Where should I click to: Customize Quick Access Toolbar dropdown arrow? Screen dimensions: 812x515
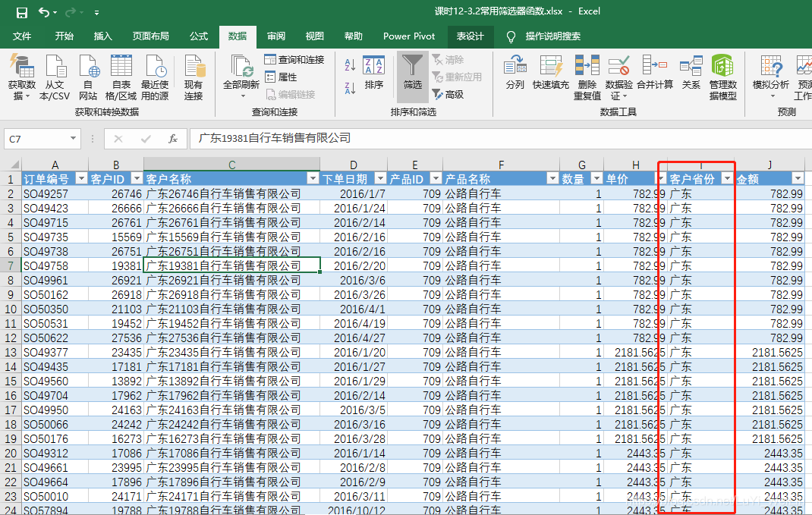click(x=96, y=12)
